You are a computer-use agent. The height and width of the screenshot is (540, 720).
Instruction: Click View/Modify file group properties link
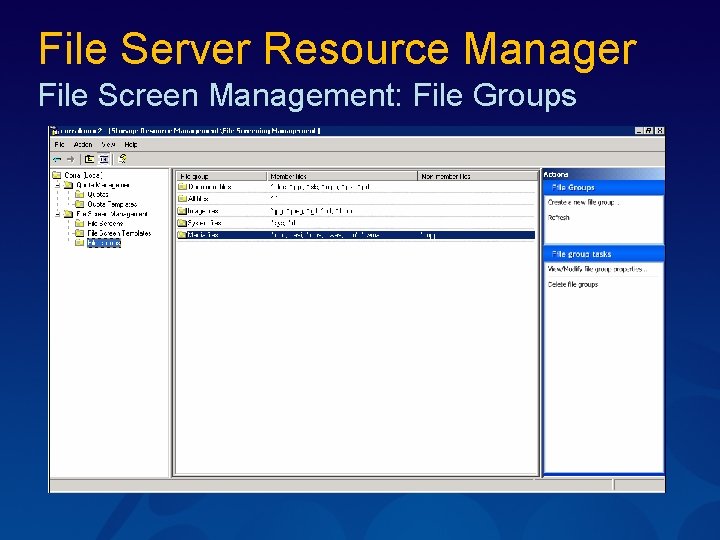point(597,269)
